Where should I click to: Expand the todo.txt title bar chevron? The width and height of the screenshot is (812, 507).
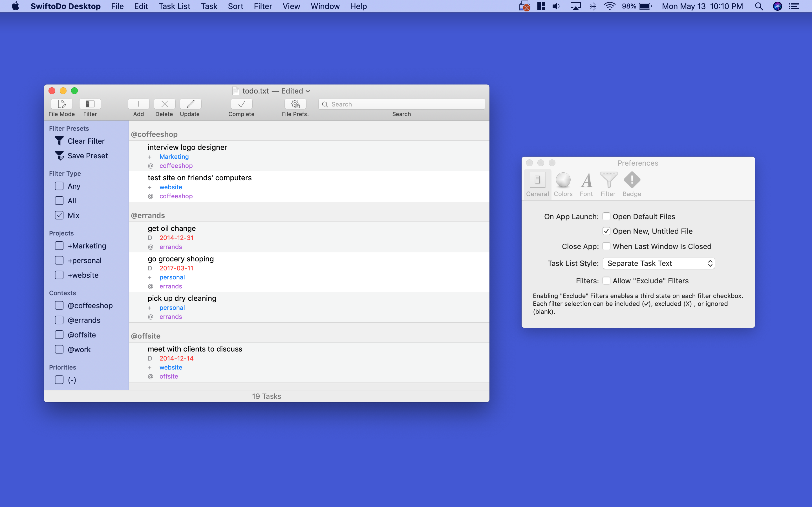307,91
